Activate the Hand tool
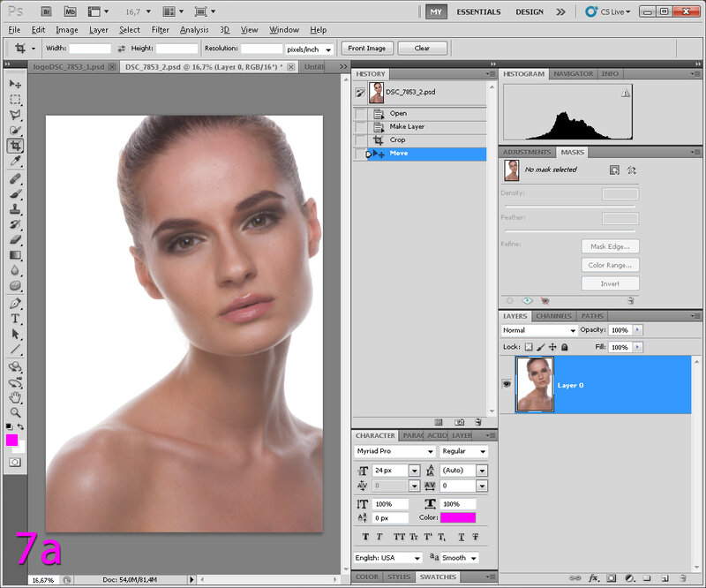706x588 pixels. tap(15, 396)
